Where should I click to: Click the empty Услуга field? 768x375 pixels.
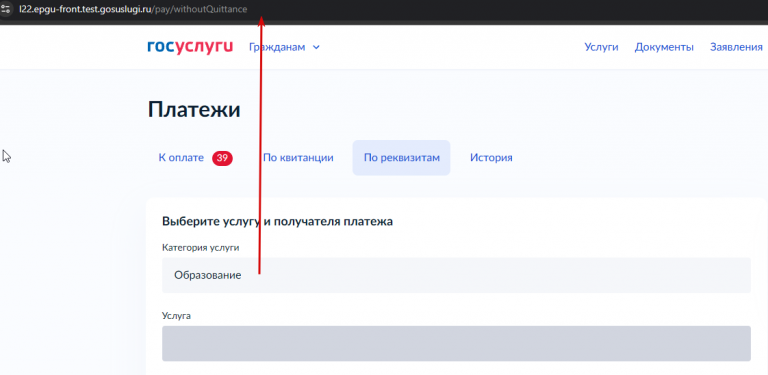pyautogui.click(x=456, y=344)
